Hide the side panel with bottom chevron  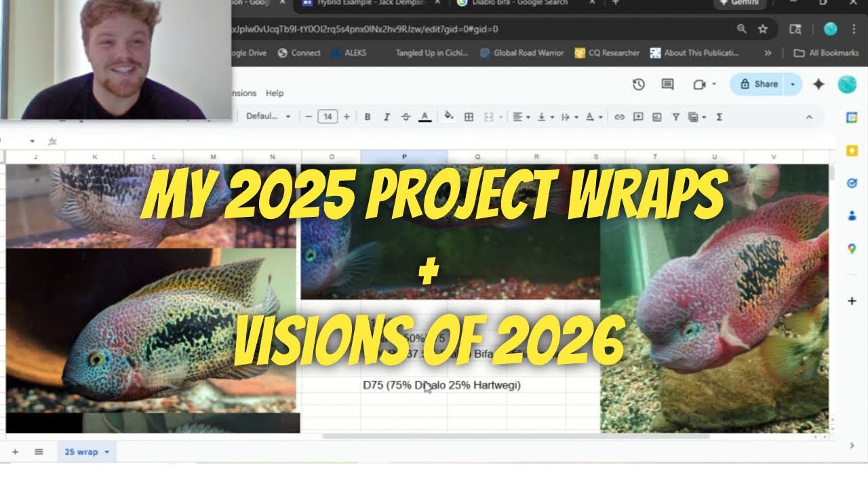[852, 446]
